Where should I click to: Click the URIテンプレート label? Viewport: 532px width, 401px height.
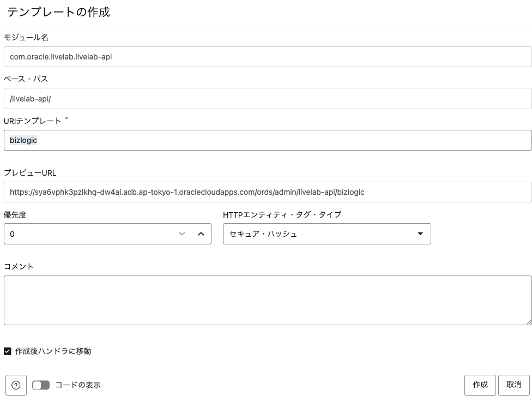click(32, 121)
